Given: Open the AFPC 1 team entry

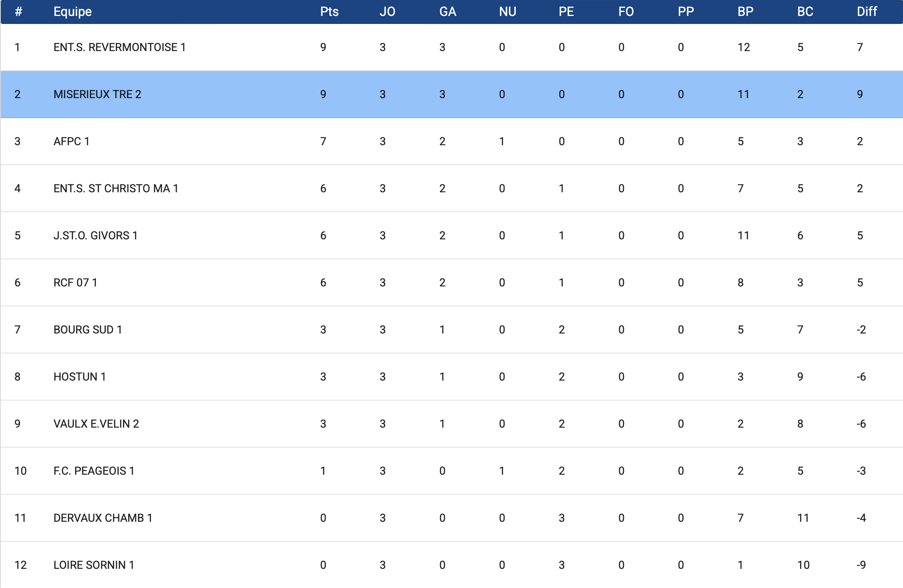Looking at the screenshot, I should [x=71, y=141].
